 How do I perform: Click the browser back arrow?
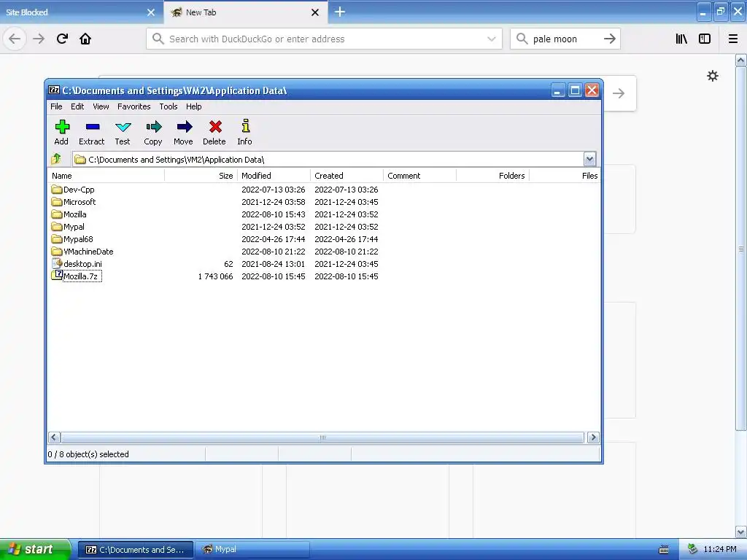point(15,39)
